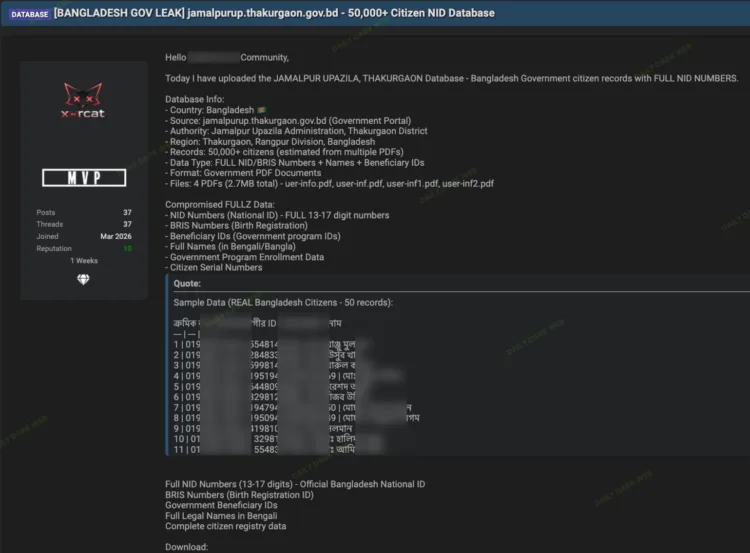Screen dimensions: 750x553
Task: Click the DATABASE prefix tag badge
Action: point(29,14)
